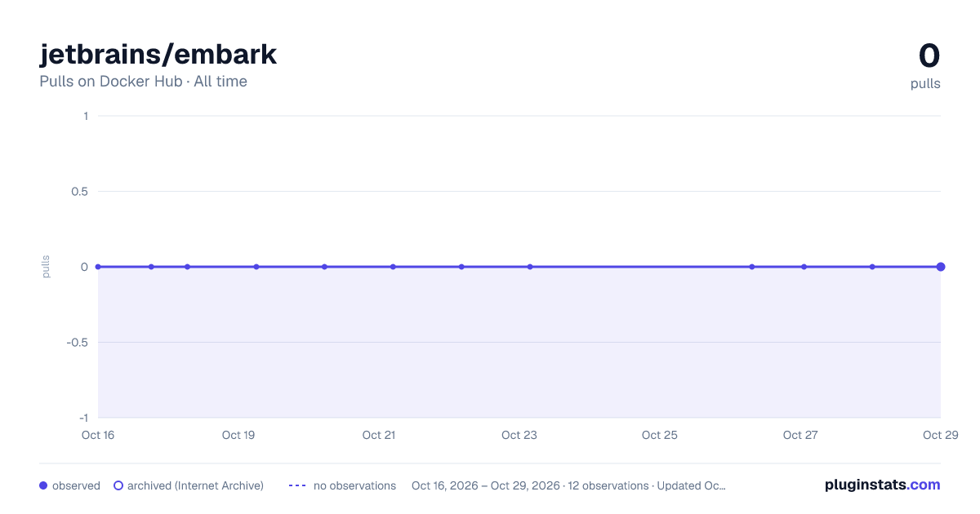Click the 'observed' legend label

pos(76,485)
